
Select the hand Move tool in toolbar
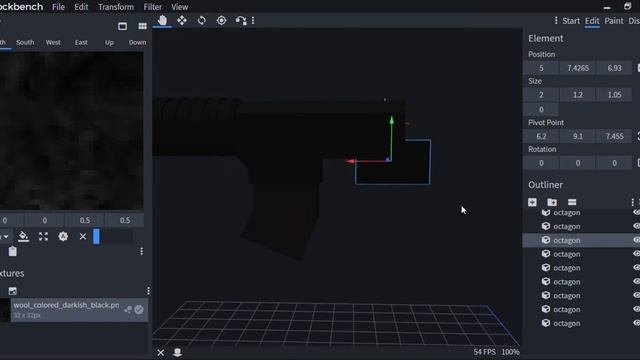click(x=162, y=20)
